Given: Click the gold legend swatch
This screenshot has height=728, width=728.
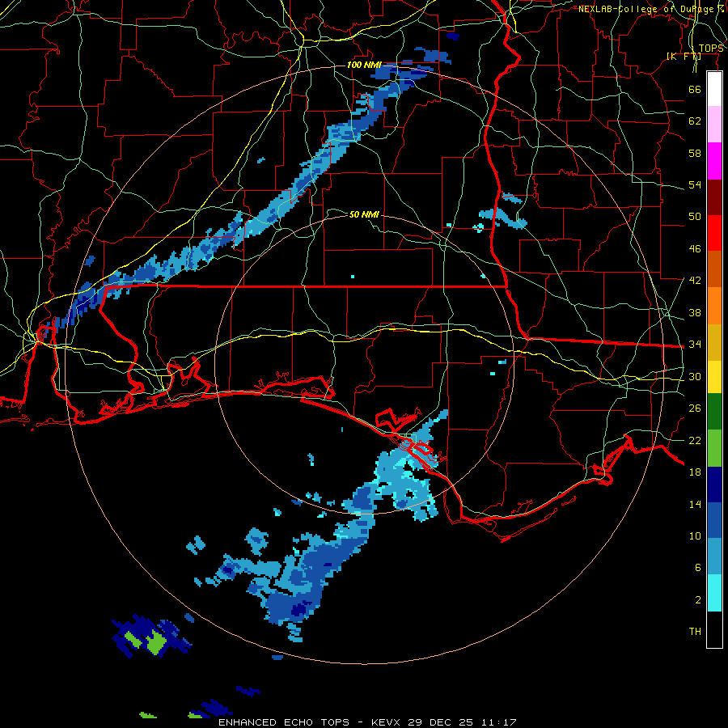Looking at the screenshot, I should (x=714, y=342).
